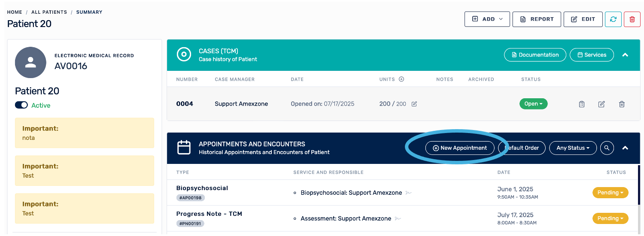The height and width of the screenshot is (236, 644).
Task: Click the edit icon for case 0004
Action: pyautogui.click(x=601, y=104)
